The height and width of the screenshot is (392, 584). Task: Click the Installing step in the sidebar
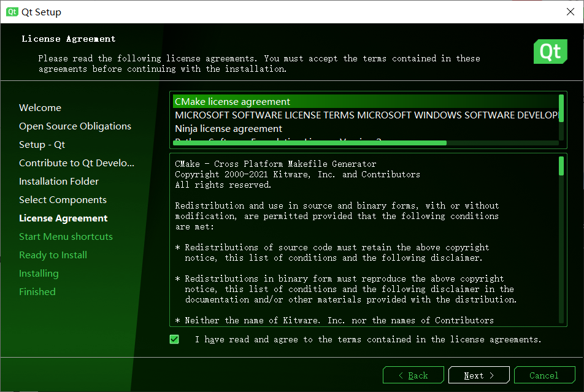(x=39, y=274)
